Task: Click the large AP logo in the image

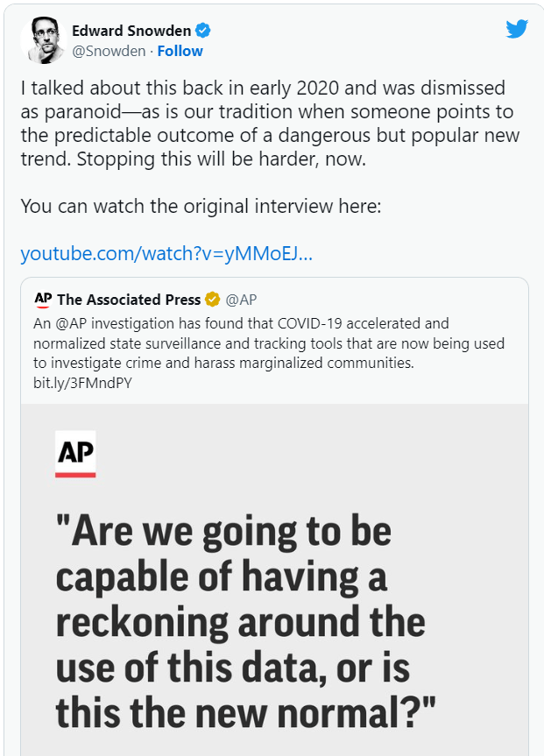Action: point(75,453)
